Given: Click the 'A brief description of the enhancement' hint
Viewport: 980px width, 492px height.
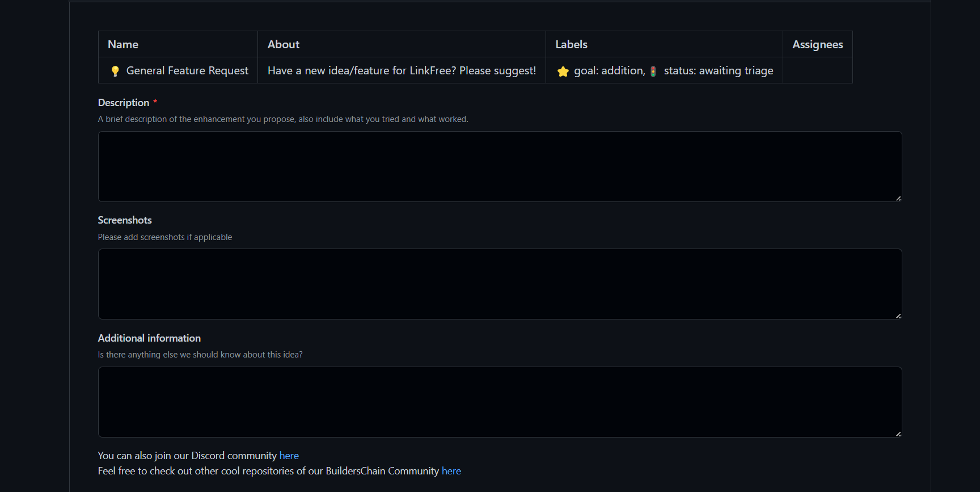Looking at the screenshot, I should [x=283, y=119].
